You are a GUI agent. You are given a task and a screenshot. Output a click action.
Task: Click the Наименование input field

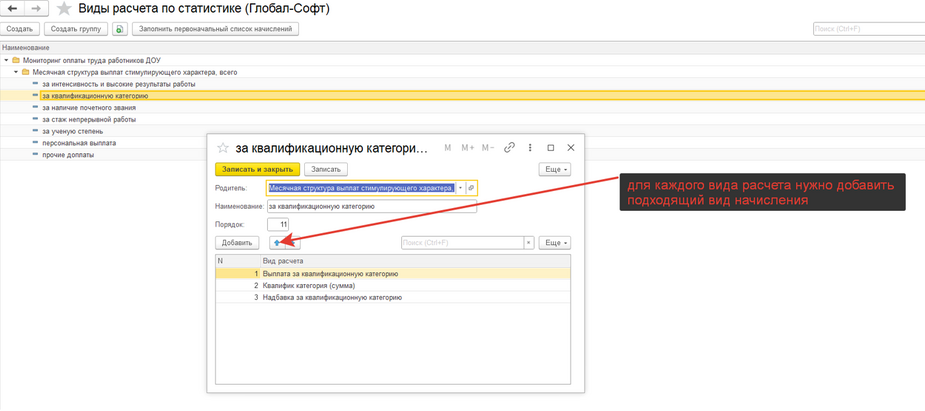(370, 206)
